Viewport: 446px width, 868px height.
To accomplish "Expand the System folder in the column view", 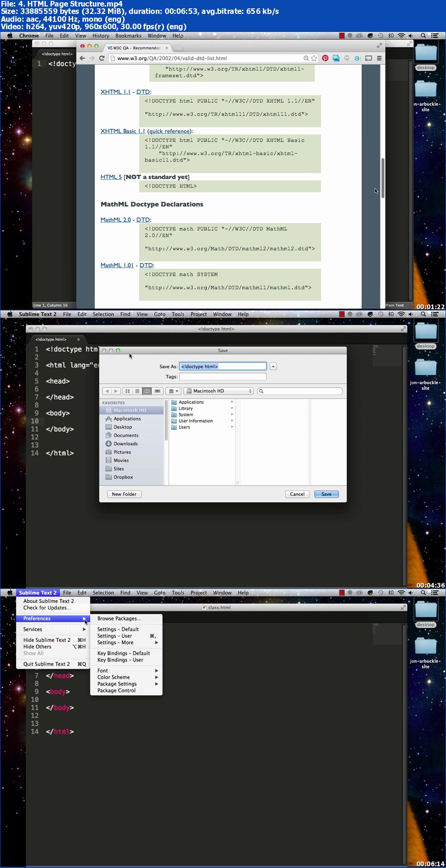I will [232, 414].
